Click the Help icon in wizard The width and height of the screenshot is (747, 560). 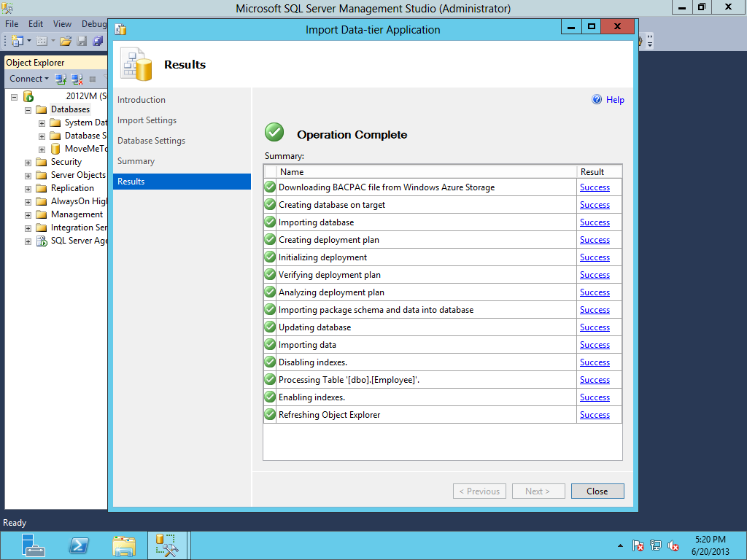pyautogui.click(x=597, y=100)
